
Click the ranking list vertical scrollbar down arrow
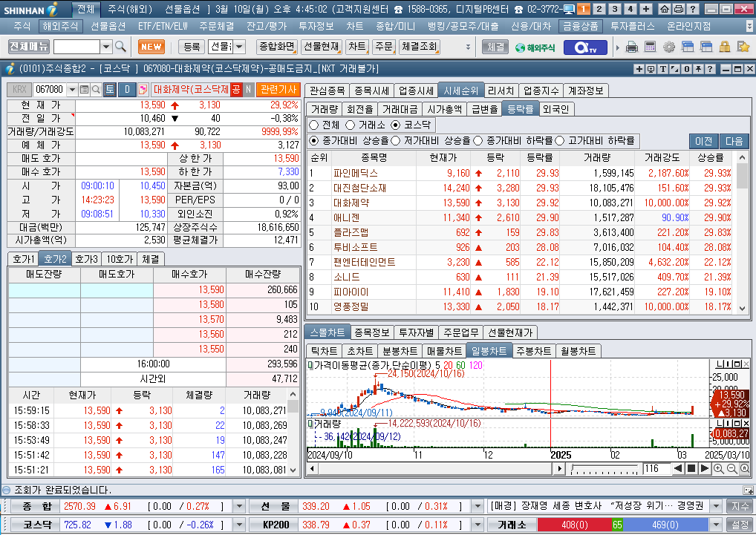742,309
